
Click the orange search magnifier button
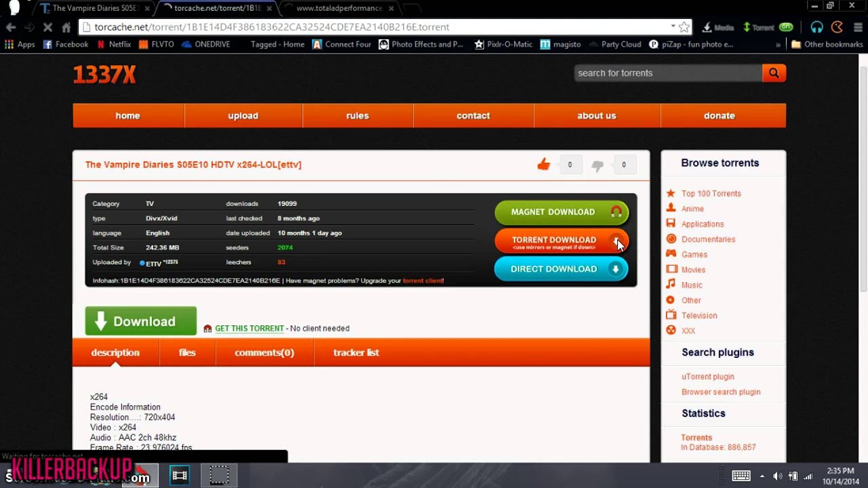pos(774,73)
